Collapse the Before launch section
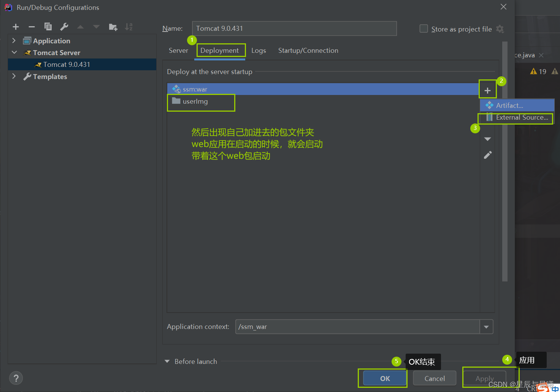The height and width of the screenshot is (392, 560). 167,362
